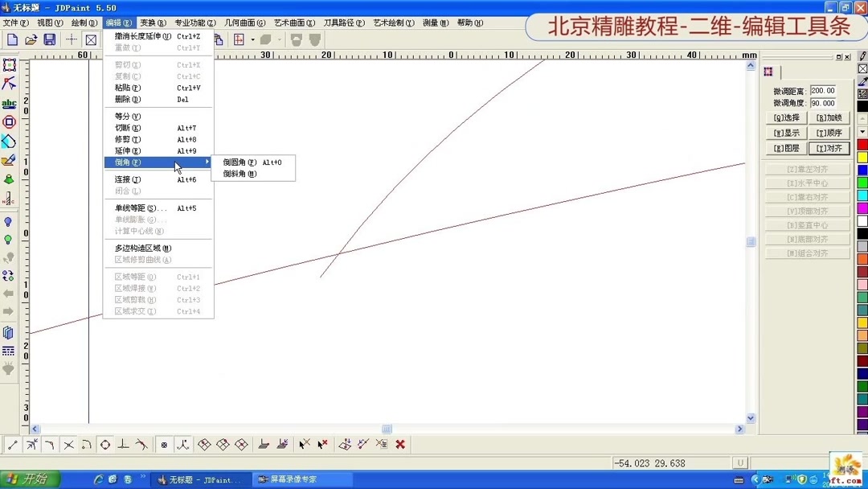
Task: Click the diamond region tool in bottom toolbar
Action: [x=203, y=444]
